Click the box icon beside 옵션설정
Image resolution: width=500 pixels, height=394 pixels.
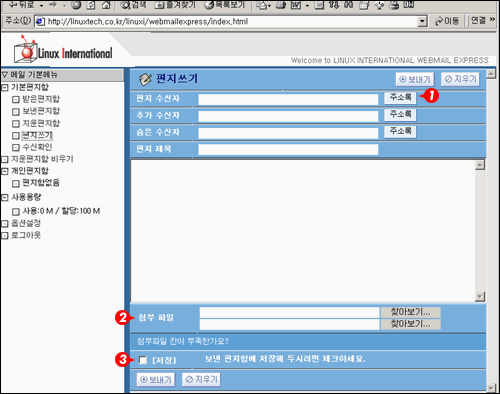[x=5, y=224]
